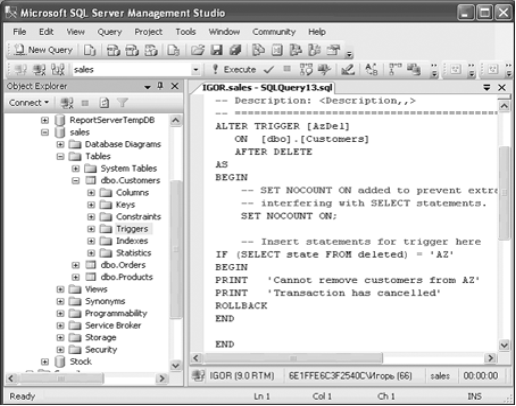
Task: Click the editor horizontal scrollbar thumb
Action: coord(293,358)
